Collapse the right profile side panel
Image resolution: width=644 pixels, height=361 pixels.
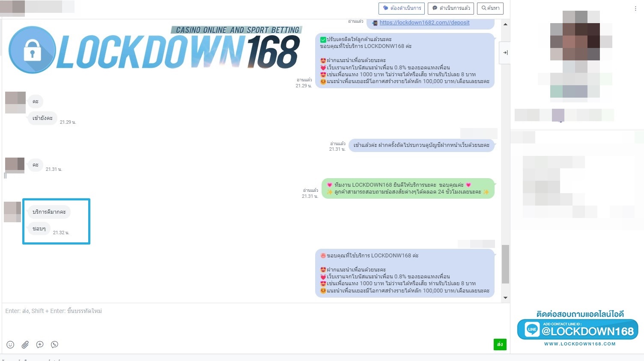[x=505, y=53]
